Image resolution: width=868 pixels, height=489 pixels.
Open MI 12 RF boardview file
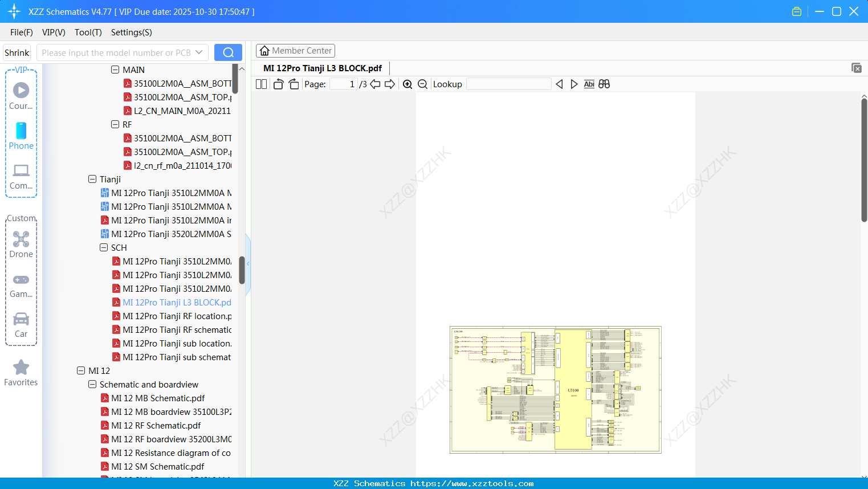pos(166,439)
